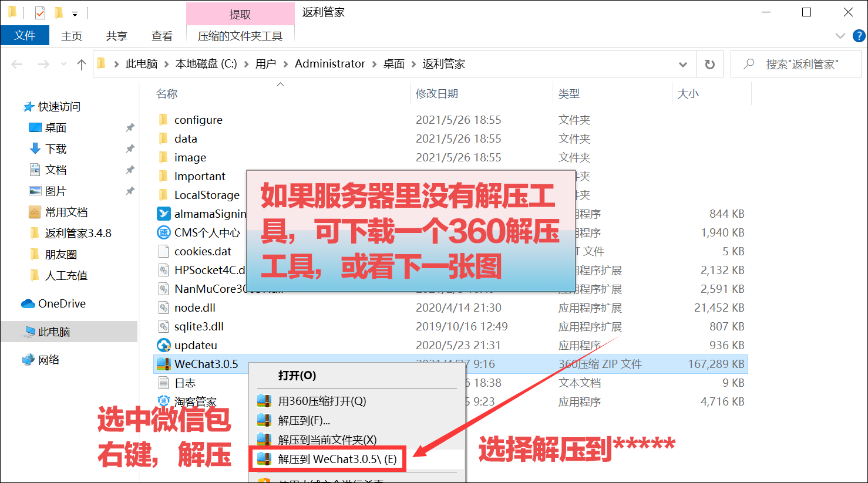
Task: Click the data folder icon
Action: click(x=164, y=139)
